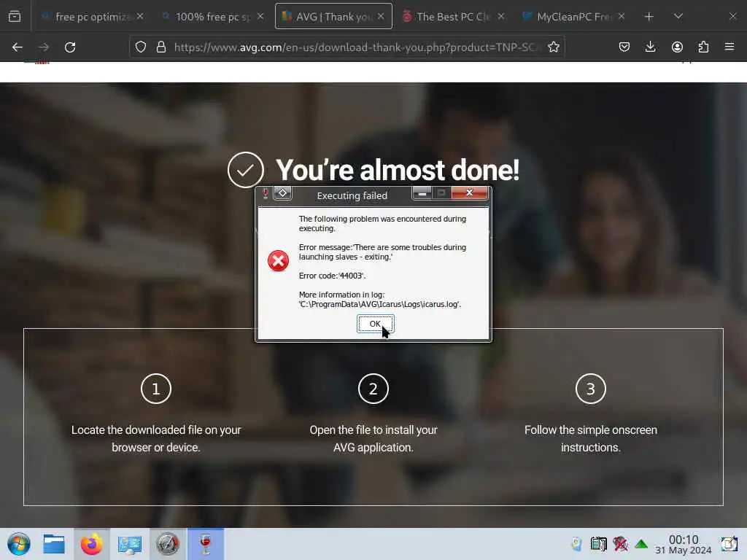
Task: Close the 'AVG | Thank you' tab
Action: [x=381, y=16]
